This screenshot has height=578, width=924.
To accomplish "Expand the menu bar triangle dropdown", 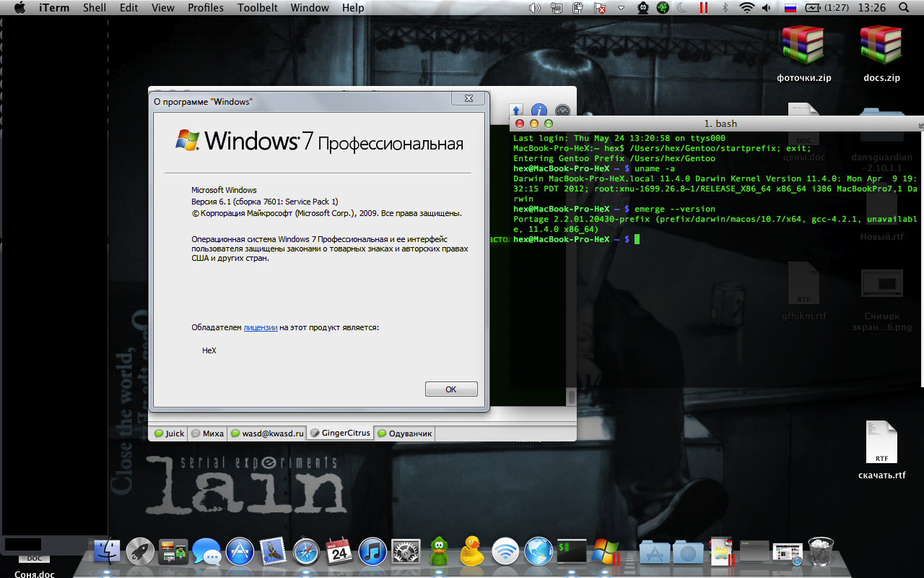I will pyautogui.click(x=621, y=8).
